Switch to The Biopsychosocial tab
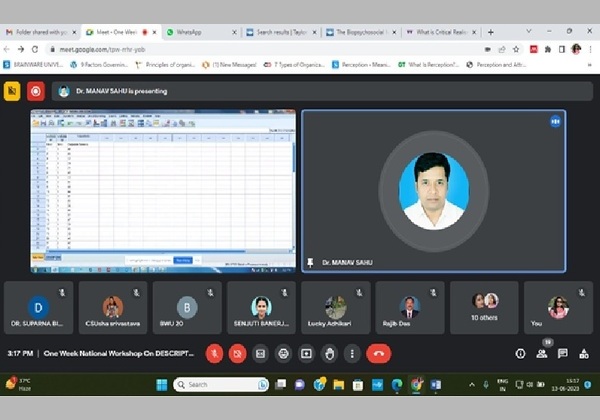 tap(361, 32)
